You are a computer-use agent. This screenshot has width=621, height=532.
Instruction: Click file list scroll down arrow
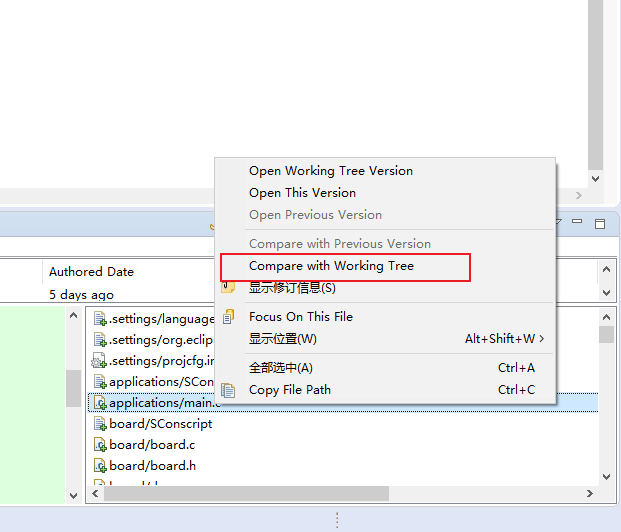(606, 477)
